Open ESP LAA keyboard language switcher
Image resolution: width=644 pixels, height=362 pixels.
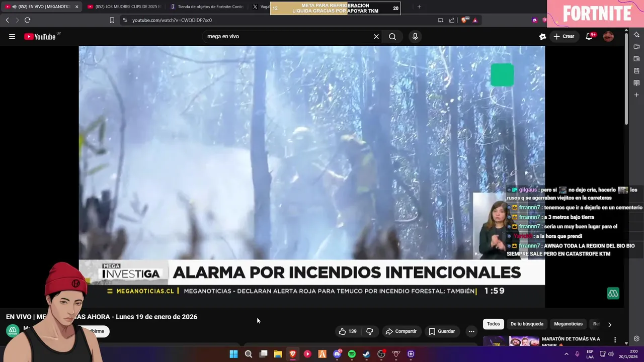pyautogui.click(x=590, y=354)
